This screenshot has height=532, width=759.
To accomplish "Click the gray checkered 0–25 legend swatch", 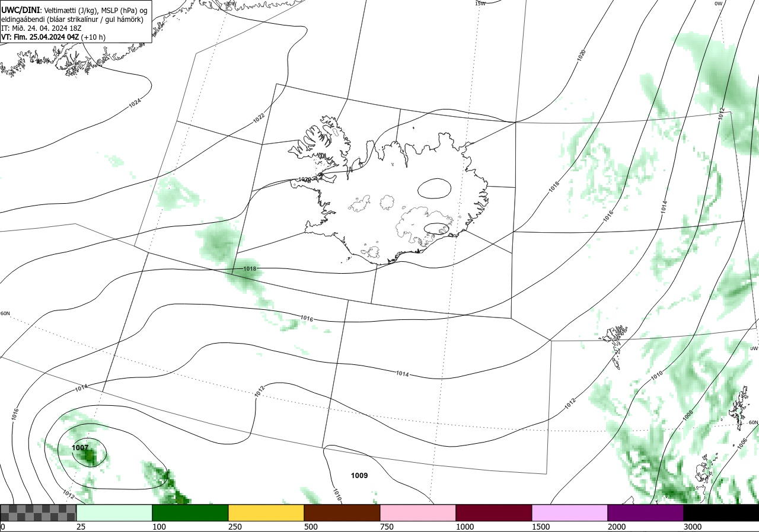I will (39, 512).
